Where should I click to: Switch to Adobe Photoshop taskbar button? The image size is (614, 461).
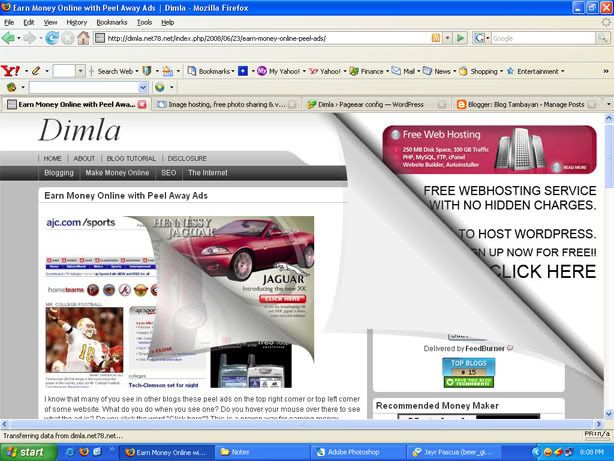359,452
